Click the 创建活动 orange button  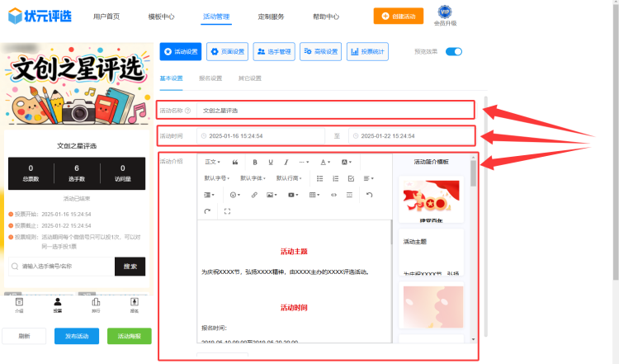pyautogui.click(x=399, y=17)
